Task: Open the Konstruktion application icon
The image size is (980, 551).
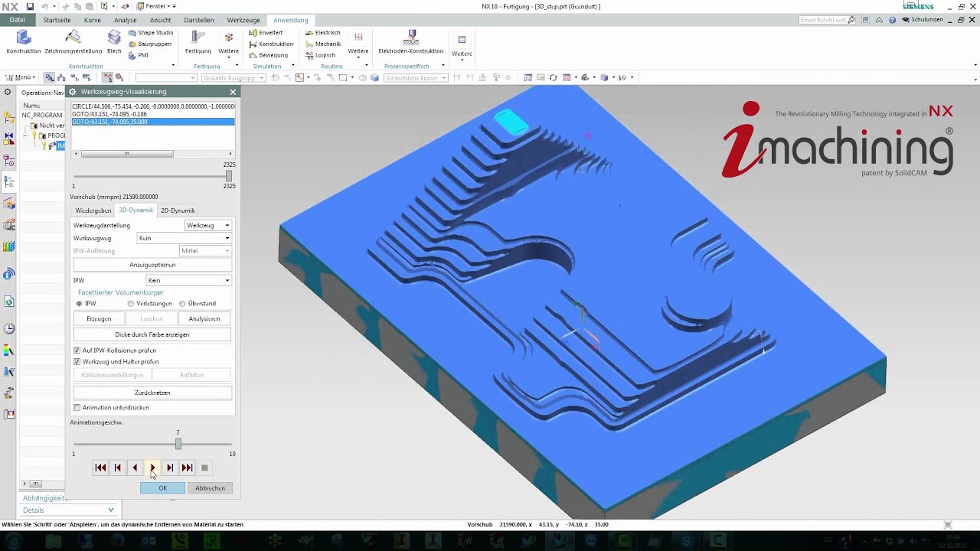Action: coord(23,42)
